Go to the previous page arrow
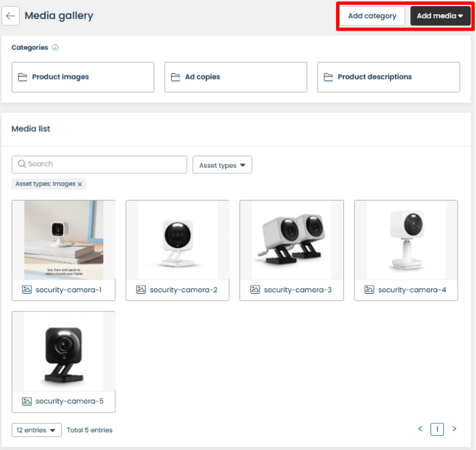The height and width of the screenshot is (450, 476). [420, 429]
